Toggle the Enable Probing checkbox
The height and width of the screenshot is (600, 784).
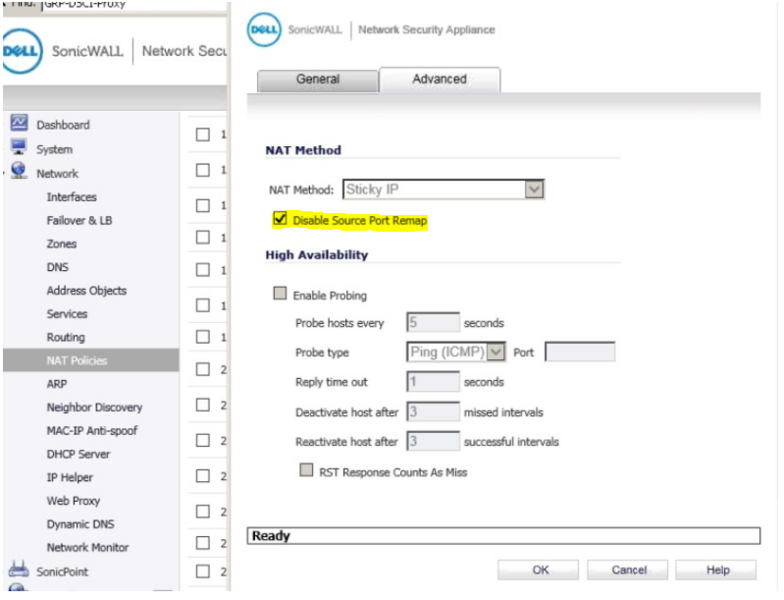point(280,295)
